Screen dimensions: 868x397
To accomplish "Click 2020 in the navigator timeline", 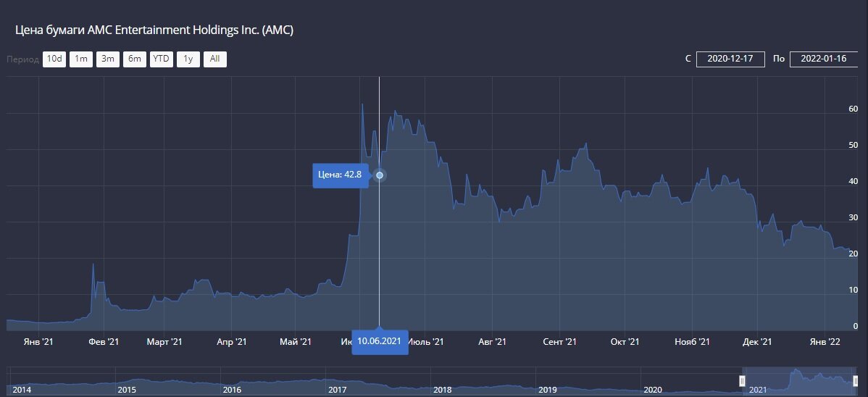I will pyautogui.click(x=653, y=390).
